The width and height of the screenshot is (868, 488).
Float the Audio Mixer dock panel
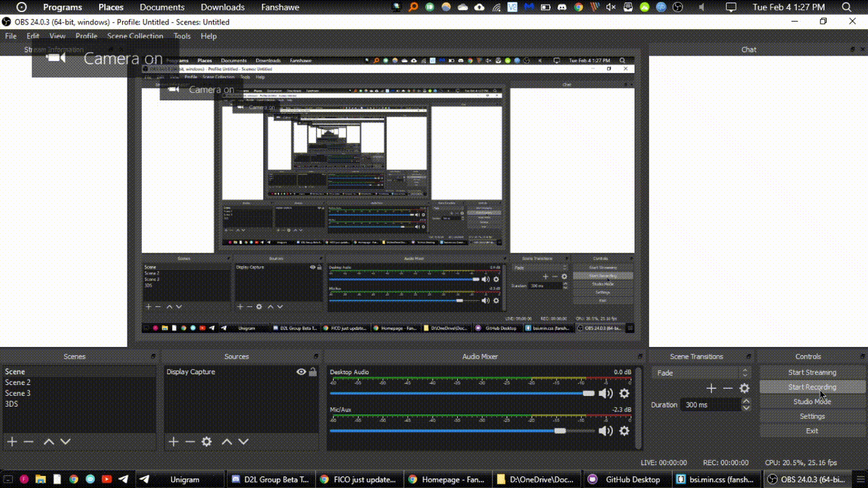pos(639,357)
